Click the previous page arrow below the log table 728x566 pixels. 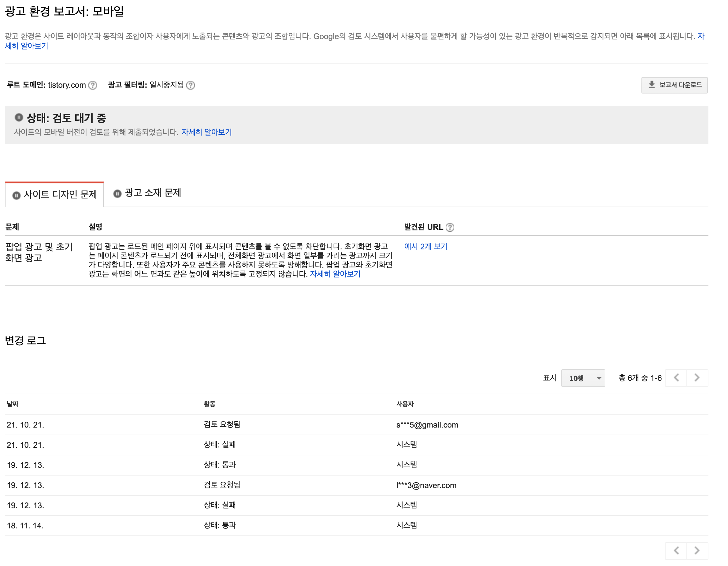(x=676, y=378)
